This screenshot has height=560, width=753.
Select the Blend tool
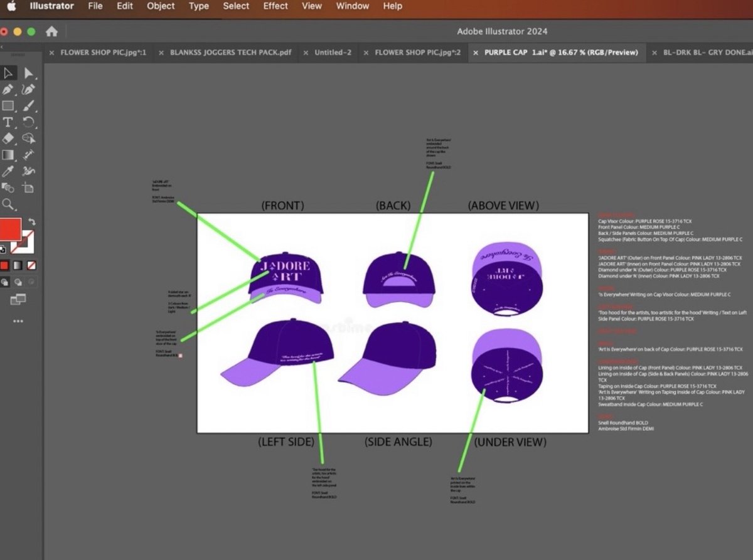pyautogui.click(x=8, y=188)
